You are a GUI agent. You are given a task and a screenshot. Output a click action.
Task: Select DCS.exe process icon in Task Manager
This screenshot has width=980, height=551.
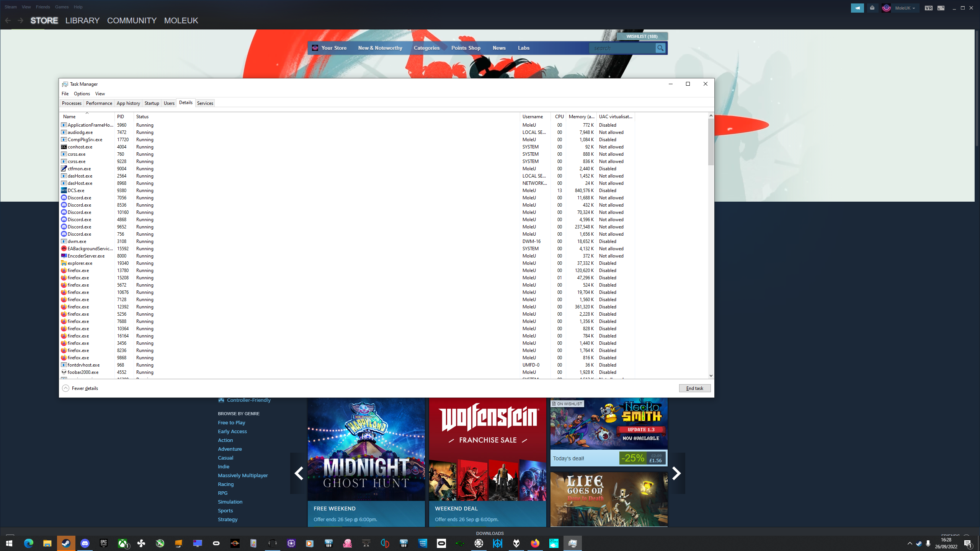pyautogui.click(x=64, y=190)
